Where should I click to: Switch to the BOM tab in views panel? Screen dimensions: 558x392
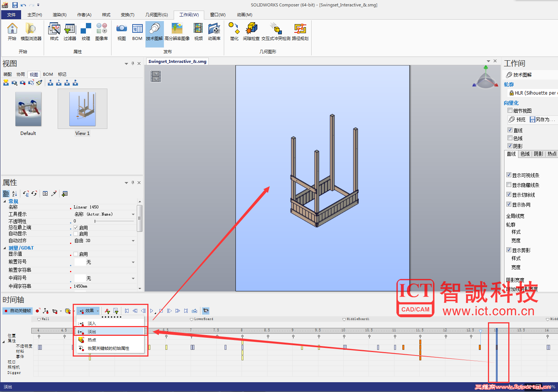click(48, 74)
